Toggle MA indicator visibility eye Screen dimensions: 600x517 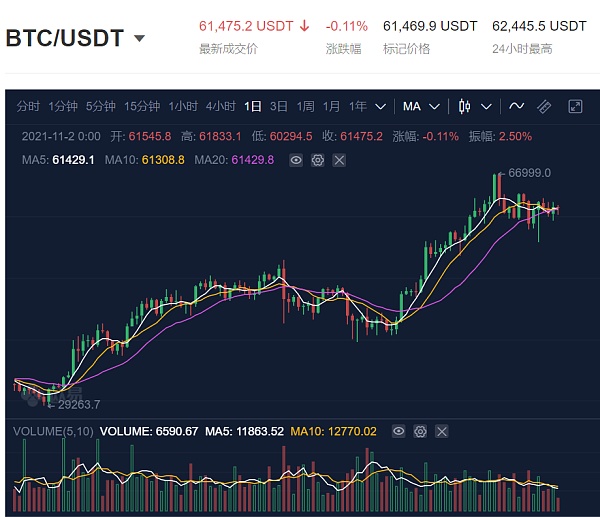(x=296, y=159)
